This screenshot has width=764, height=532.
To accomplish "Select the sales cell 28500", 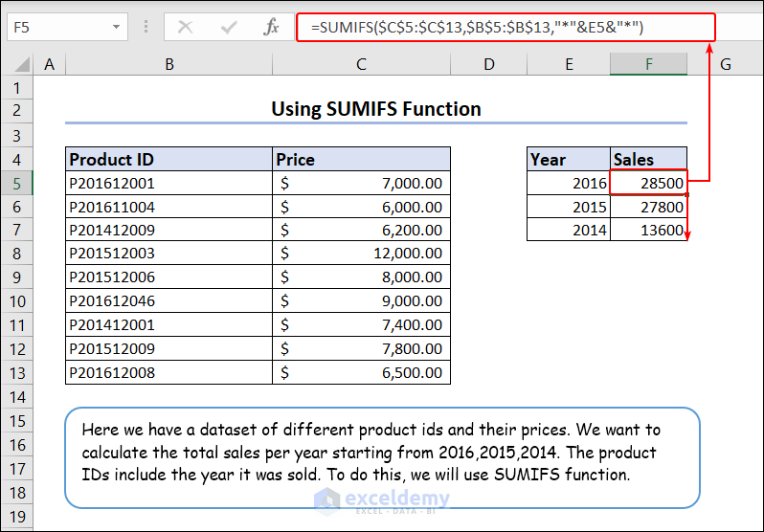I will 648,183.
